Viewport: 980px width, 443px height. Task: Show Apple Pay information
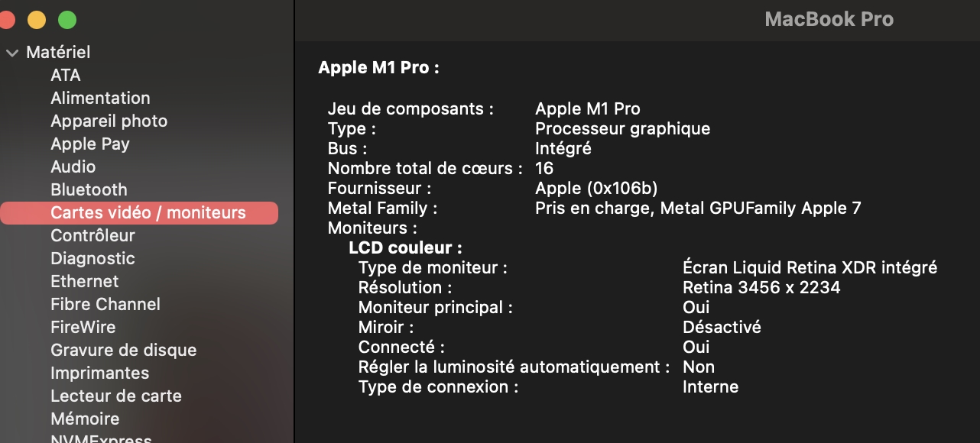coord(90,144)
